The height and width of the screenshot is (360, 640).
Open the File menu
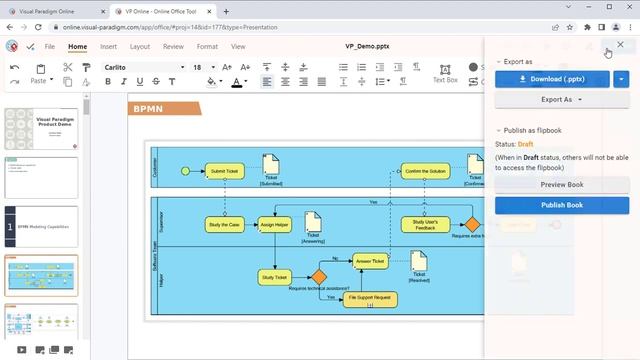click(49, 47)
